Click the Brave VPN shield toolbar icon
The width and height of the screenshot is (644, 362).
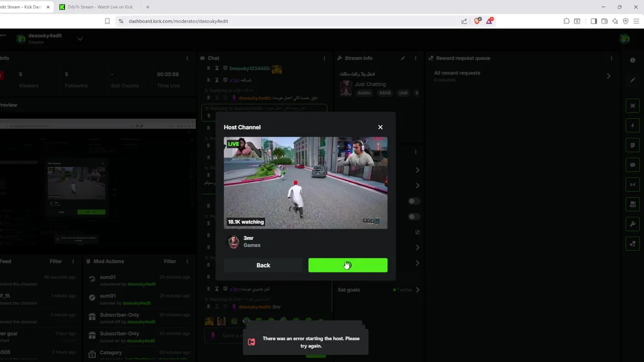(625, 21)
